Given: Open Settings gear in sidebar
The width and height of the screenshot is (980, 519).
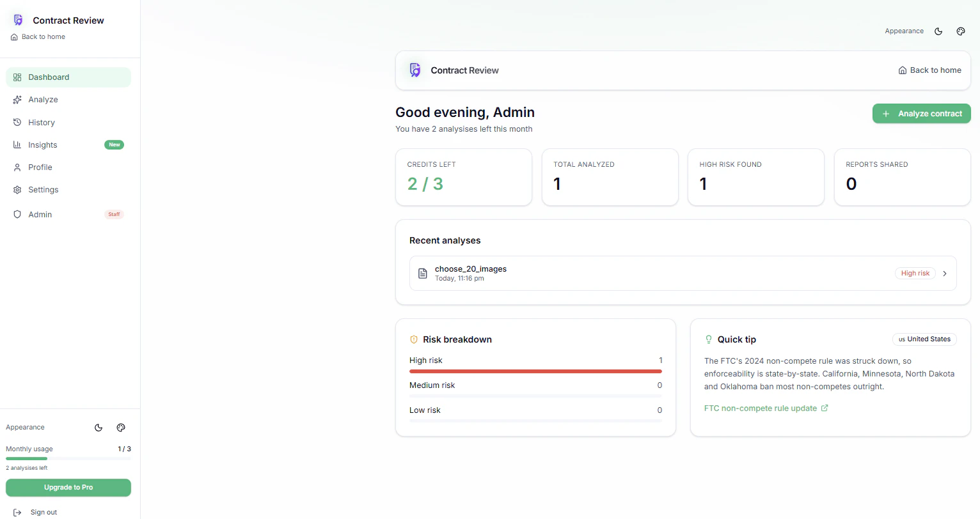Looking at the screenshot, I should click(x=68, y=190).
